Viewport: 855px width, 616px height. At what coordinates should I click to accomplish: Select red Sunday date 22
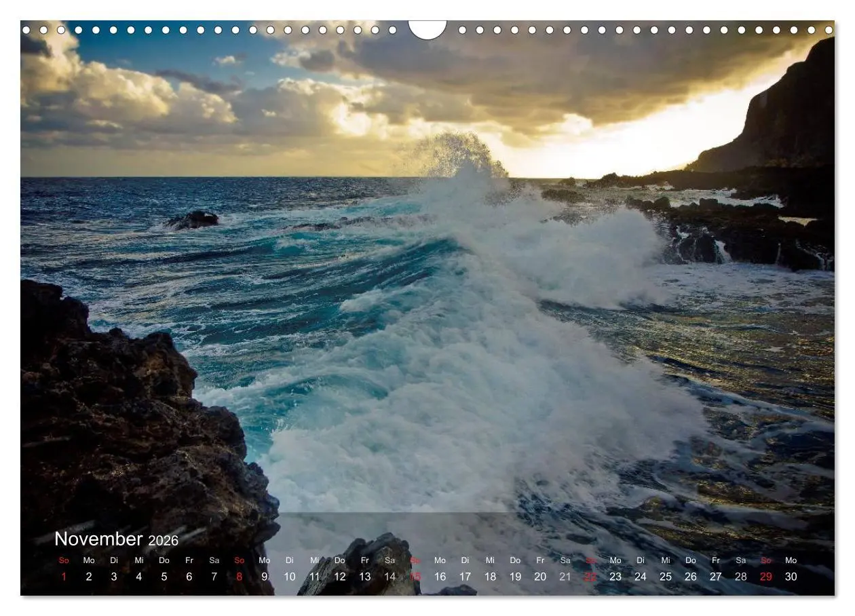point(590,577)
